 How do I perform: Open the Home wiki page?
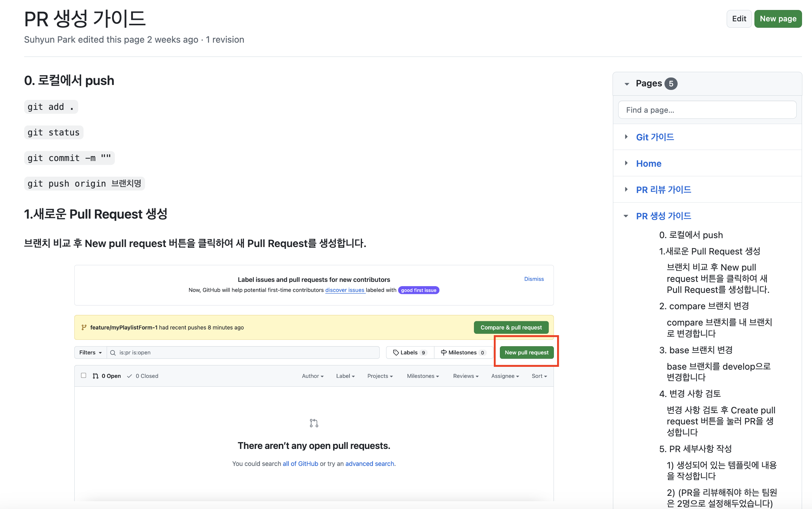[x=648, y=164]
